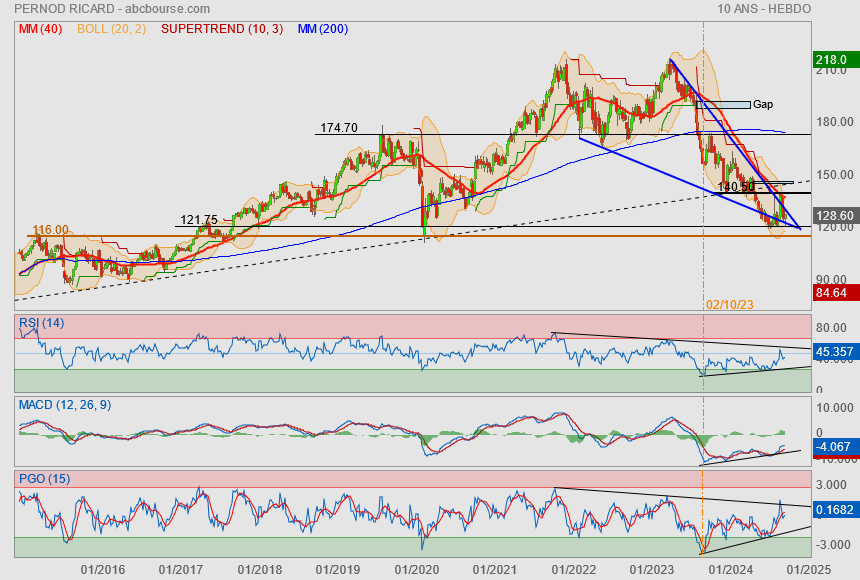Click the 01/2018 date axis label
This screenshot has width=860, height=580.
click(259, 570)
